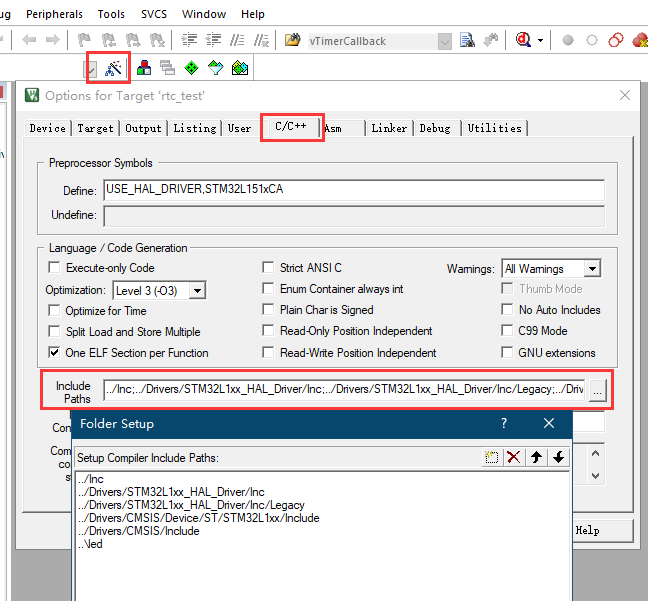Click the Help button in Options dialog
This screenshot has height=601, width=648.
(x=601, y=530)
